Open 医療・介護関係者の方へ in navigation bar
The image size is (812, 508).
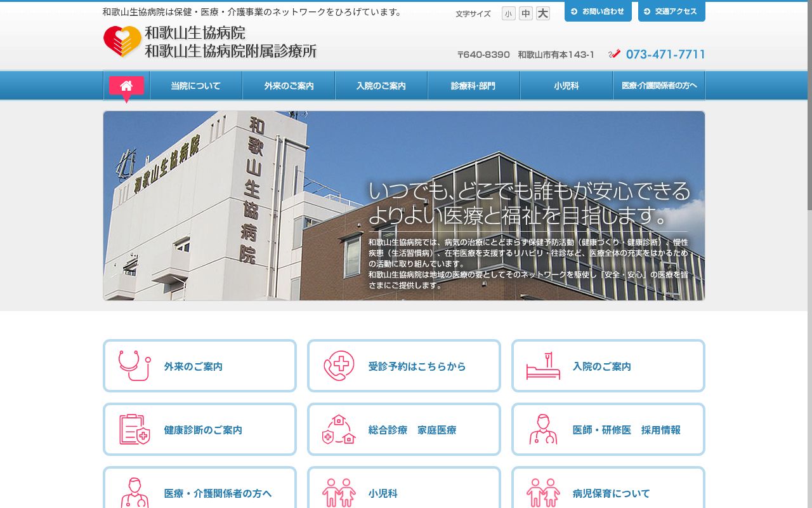click(x=659, y=86)
